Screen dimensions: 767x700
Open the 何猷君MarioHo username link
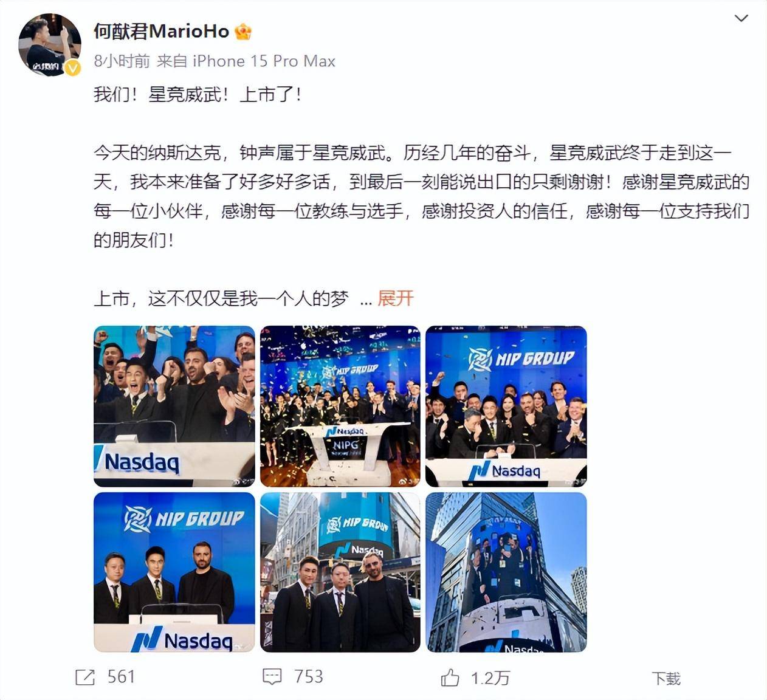coord(161,32)
